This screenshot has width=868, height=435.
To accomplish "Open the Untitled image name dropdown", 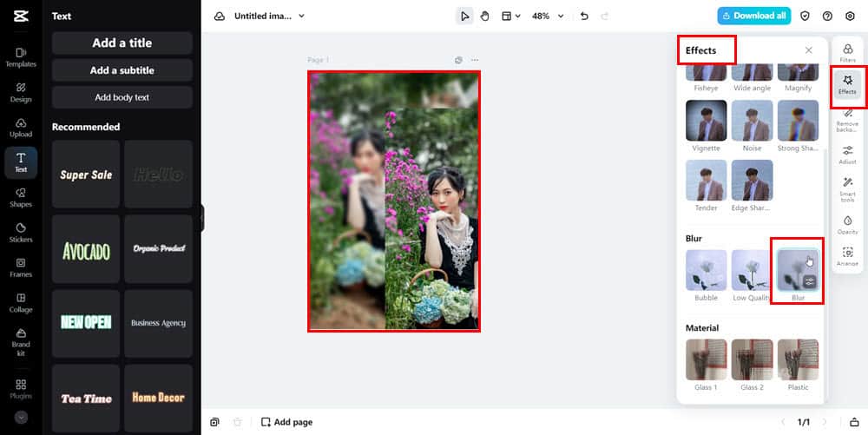I will tap(270, 16).
